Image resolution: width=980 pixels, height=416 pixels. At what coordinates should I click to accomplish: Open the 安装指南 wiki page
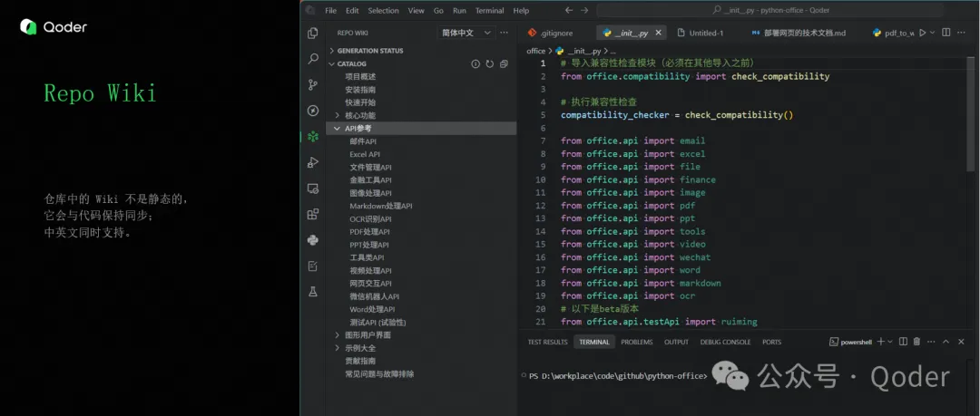point(360,90)
